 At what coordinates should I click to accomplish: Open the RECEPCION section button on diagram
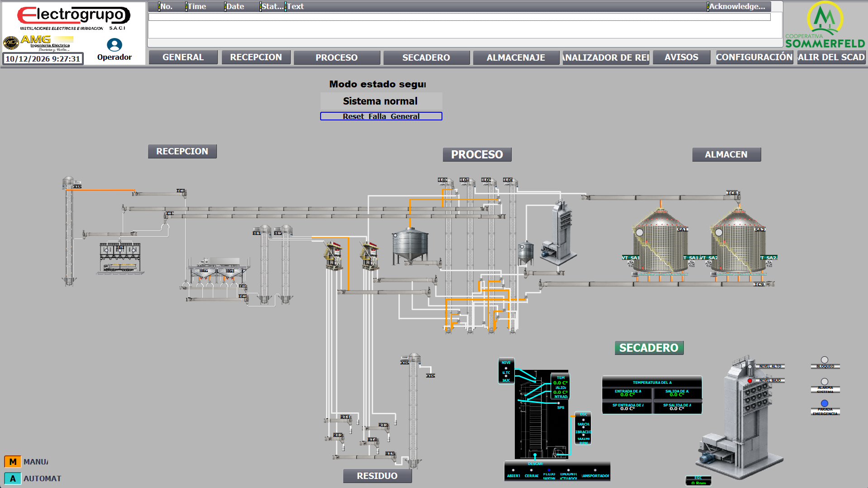[182, 151]
